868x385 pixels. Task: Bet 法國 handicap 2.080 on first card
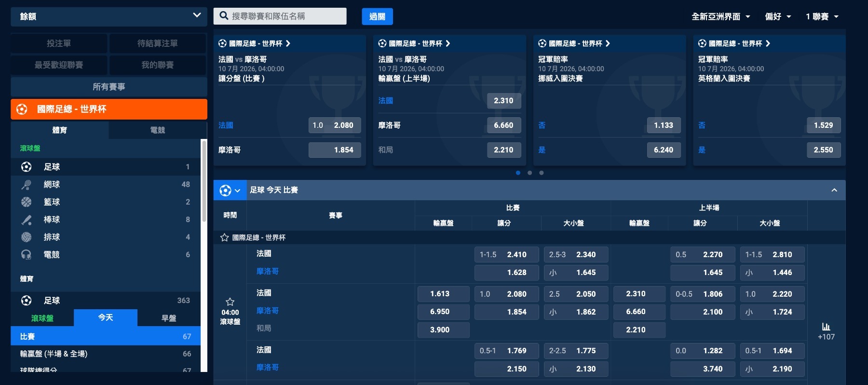tap(335, 125)
